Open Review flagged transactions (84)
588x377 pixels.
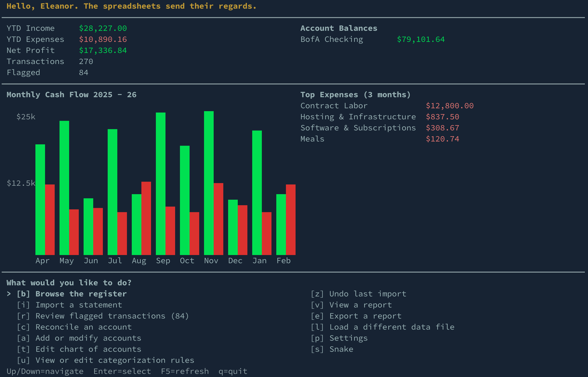pos(103,316)
